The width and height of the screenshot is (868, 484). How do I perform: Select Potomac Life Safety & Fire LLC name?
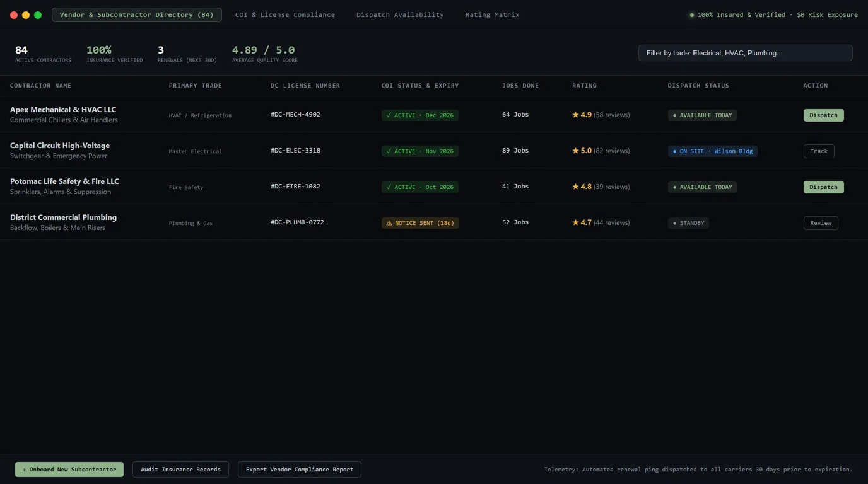tap(64, 181)
